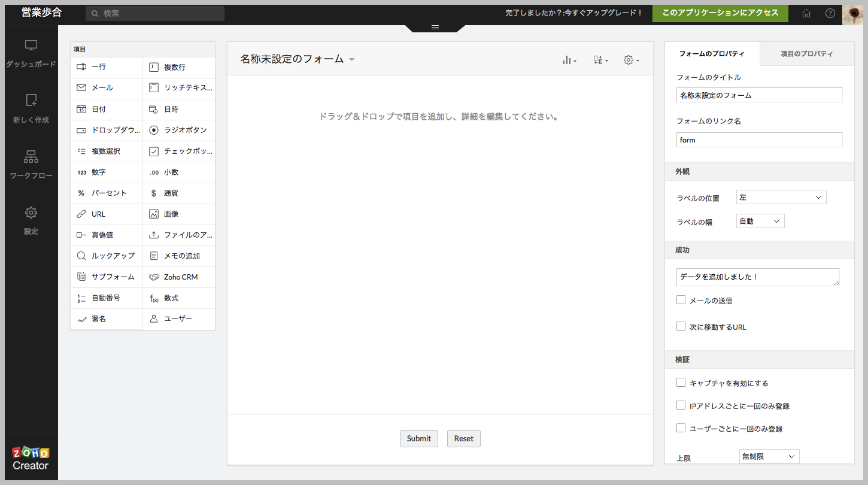This screenshot has height=485, width=868.
Task: Click the Dashboard monitor icon in sidebar
Action: [31, 46]
